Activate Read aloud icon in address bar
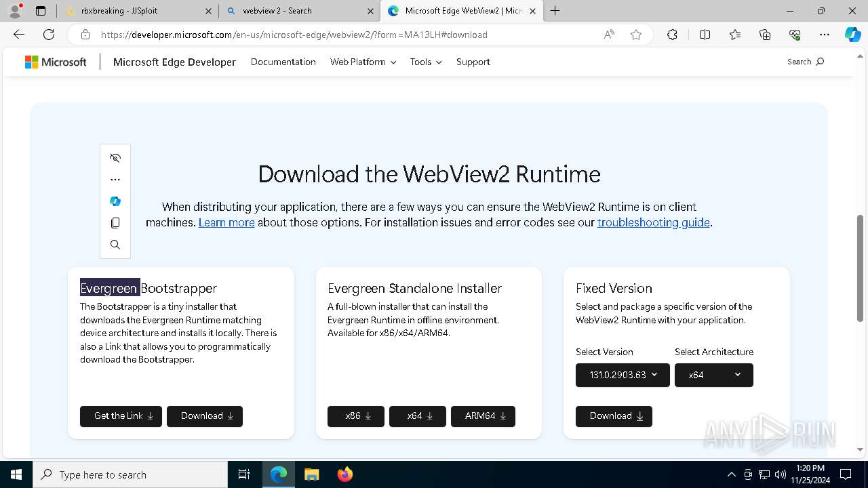Image resolution: width=868 pixels, height=488 pixels. [609, 35]
